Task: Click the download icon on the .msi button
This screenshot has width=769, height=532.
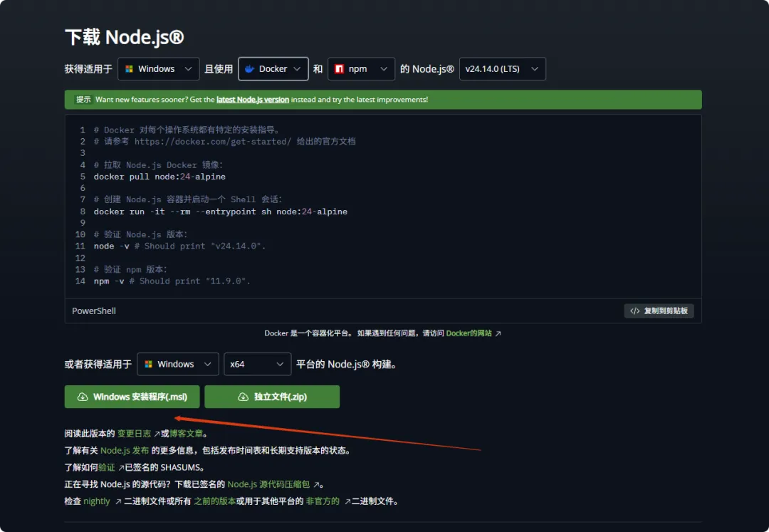Action: 83,397
